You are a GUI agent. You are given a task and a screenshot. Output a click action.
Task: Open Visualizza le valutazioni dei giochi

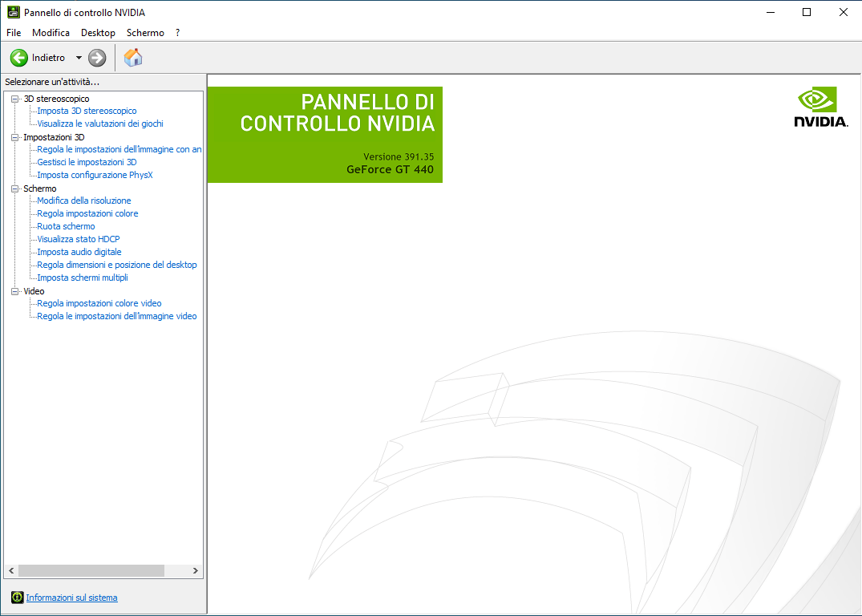pyautogui.click(x=100, y=124)
